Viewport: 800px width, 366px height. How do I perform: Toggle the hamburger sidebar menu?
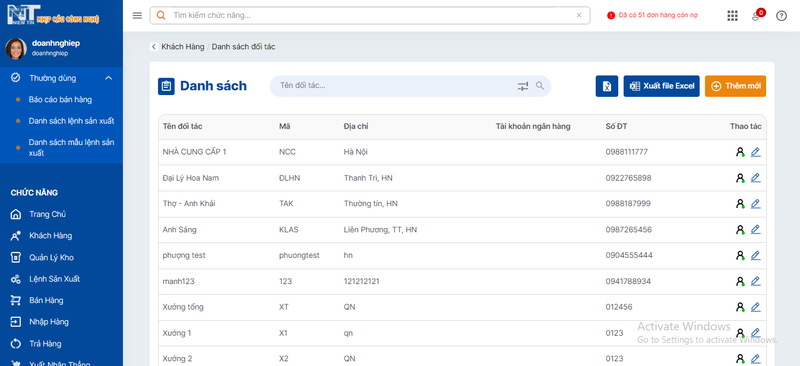(x=137, y=15)
